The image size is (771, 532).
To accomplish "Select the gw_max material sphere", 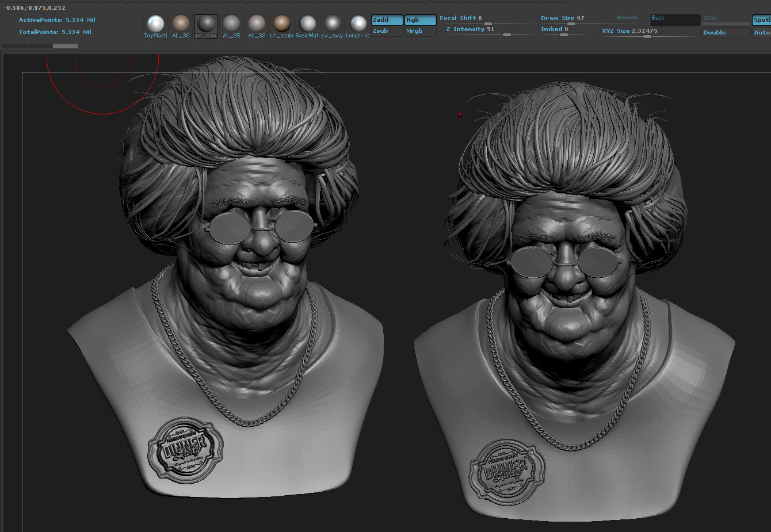I will point(206,26).
